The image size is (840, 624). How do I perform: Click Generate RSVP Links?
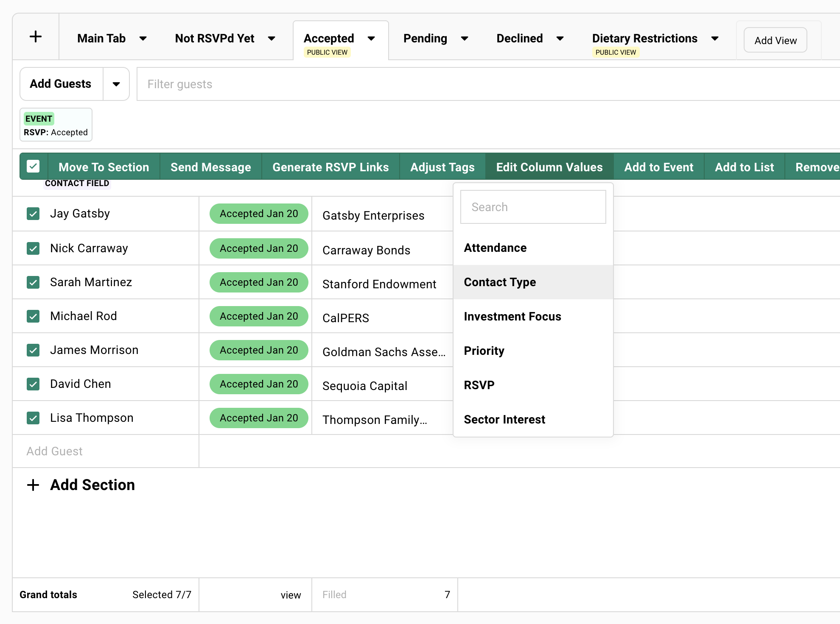click(330, 167)
